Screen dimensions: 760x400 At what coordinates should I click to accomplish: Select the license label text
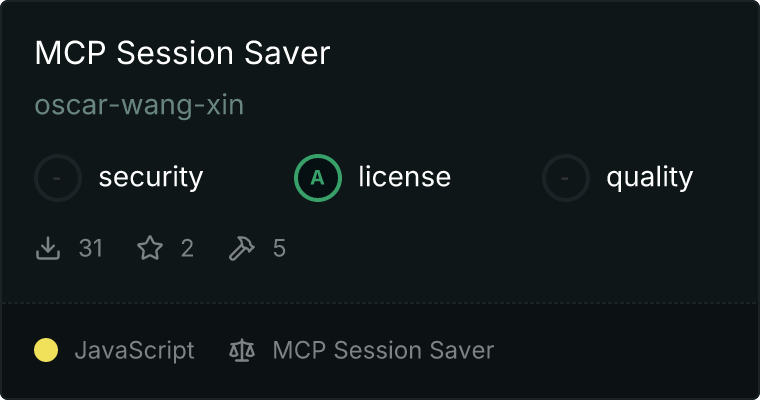click(x=405, y=176)
